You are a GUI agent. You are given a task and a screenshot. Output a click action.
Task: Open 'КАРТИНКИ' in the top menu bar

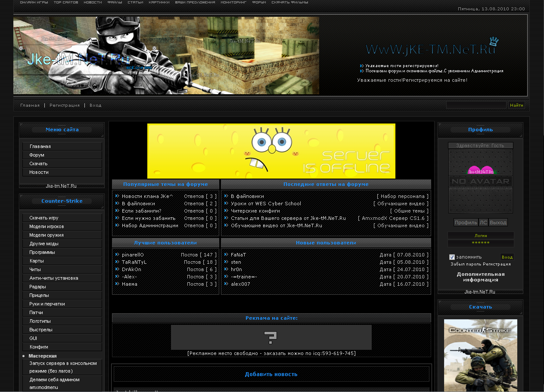click(x=159, y=3)
